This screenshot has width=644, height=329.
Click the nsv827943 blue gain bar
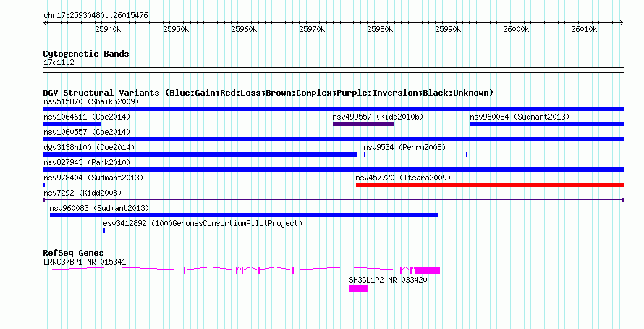[x=333, y=170]
